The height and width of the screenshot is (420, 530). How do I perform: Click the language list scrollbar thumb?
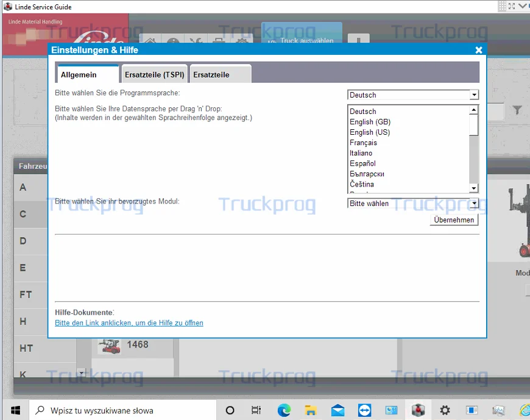tap(474, 125)
